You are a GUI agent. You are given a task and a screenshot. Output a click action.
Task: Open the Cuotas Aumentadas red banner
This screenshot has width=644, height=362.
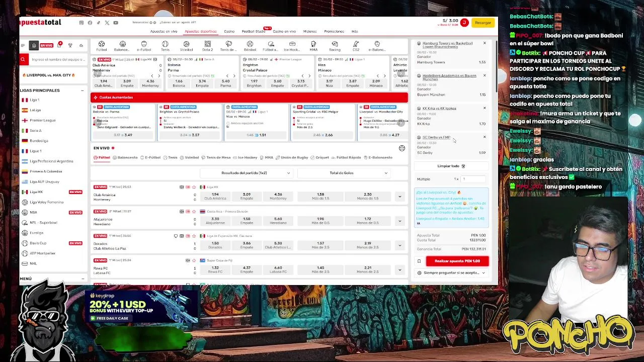click(x=249, y=98)
